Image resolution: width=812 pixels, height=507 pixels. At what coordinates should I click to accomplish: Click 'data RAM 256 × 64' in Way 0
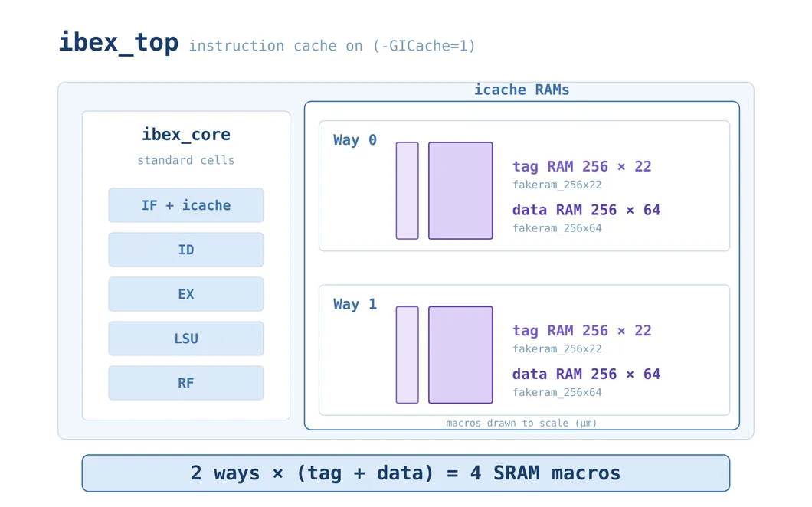[586, 210]
